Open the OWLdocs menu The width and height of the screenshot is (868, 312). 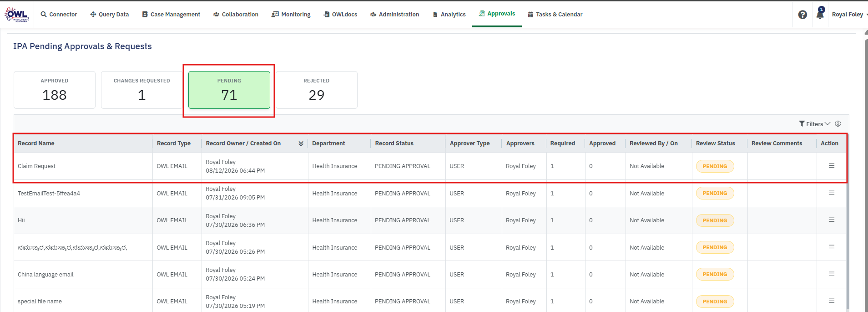click(340, 15)
